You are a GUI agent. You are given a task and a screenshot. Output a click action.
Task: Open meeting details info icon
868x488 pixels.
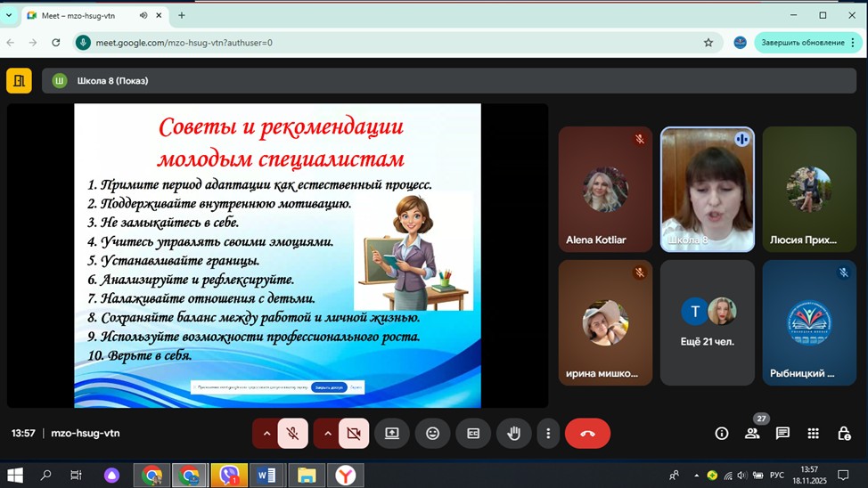tap(722, 434)
